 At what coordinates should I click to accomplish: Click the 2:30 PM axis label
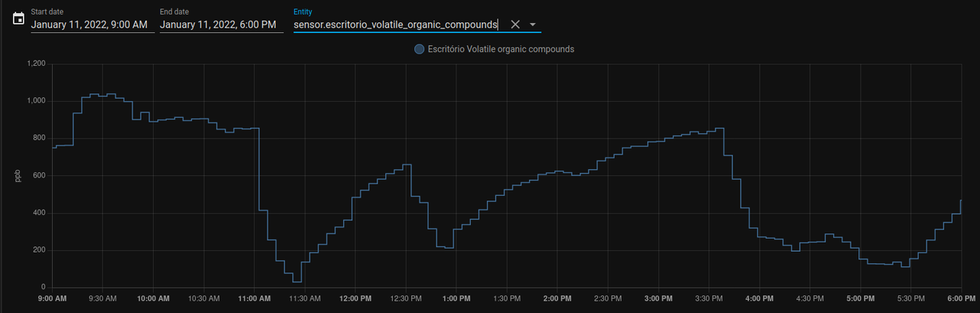point(608,298)
